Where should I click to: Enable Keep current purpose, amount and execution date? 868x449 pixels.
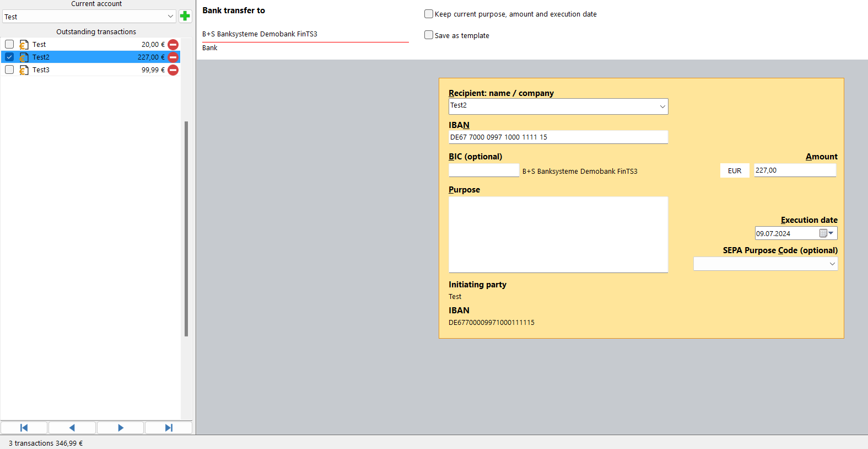point(429,14)
